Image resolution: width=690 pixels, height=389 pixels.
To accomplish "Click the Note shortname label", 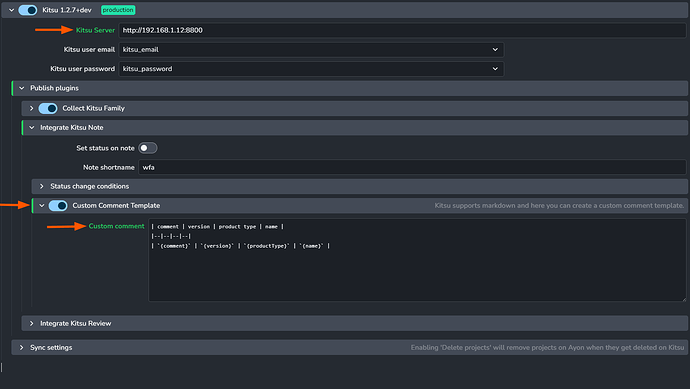I will (x=109, y=167).
